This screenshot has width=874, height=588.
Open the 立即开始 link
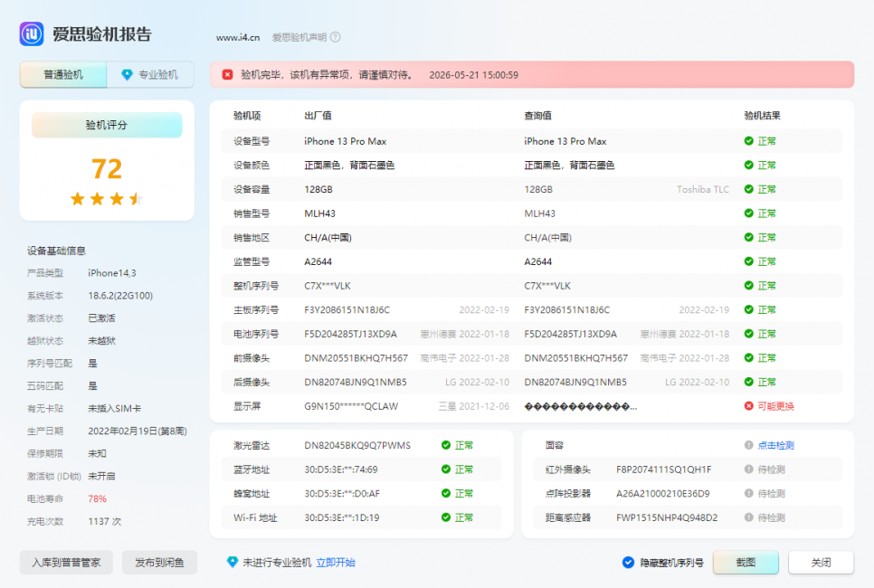click(336, 563)
